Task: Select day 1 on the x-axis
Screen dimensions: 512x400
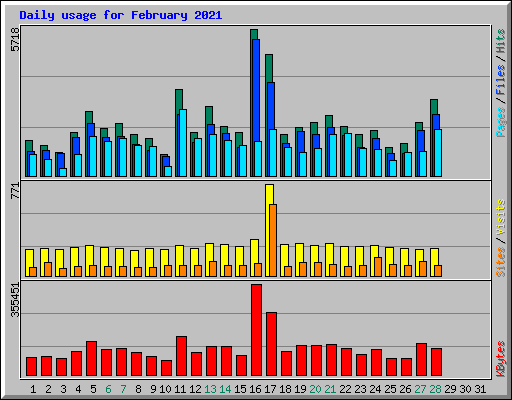Action: coord(33,389)
